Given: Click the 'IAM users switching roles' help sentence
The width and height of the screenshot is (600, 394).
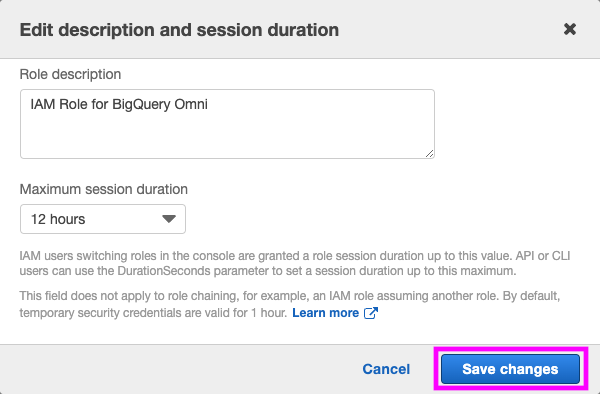Looking at the screenshot, I should [x=295, y=263].
